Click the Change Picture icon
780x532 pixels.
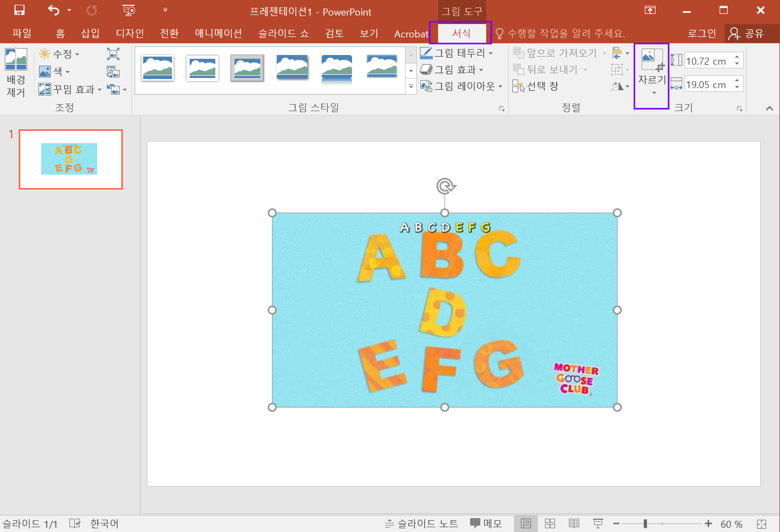(113, 71)
